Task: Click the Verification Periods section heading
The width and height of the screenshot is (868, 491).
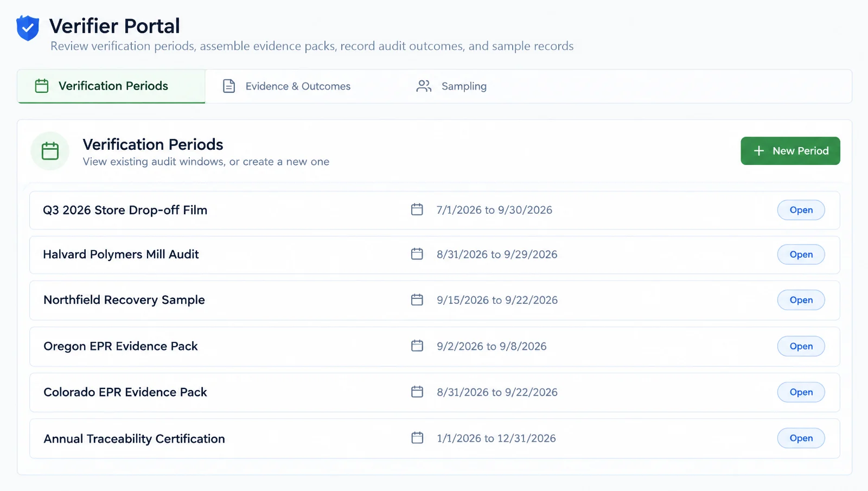Action: (x=153, y=144)
